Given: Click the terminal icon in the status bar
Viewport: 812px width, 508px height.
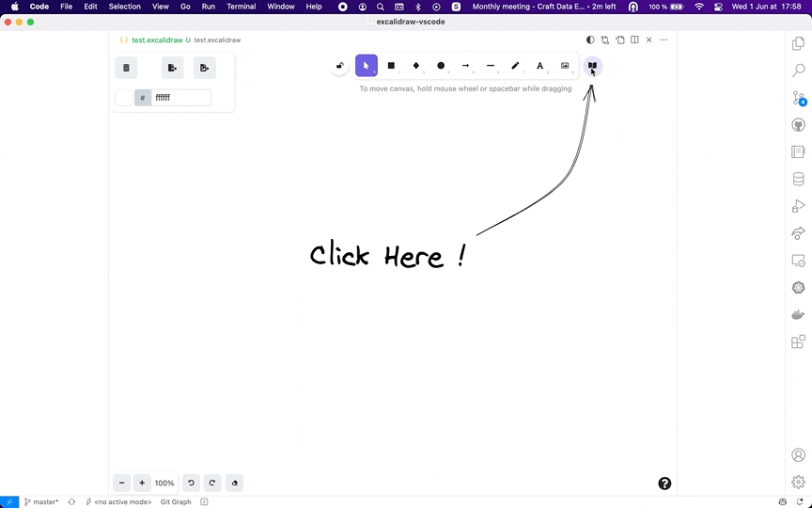Looking at the screenshot, I should click(204, 501).
